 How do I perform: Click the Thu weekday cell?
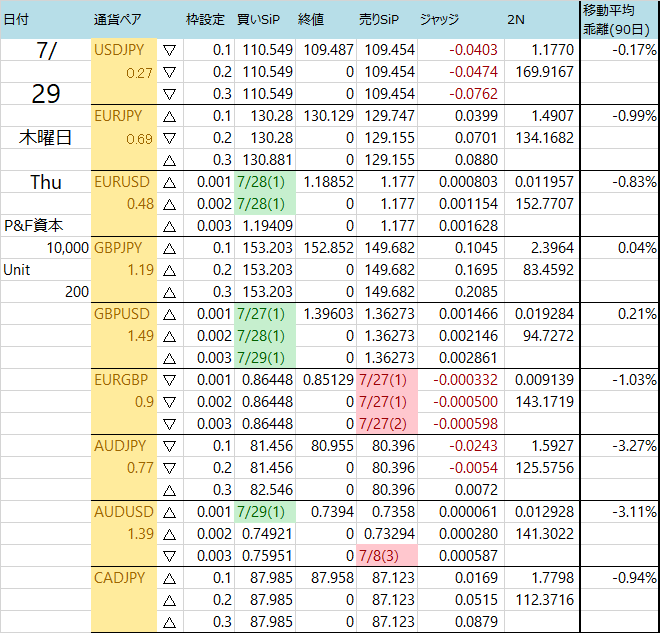click(x=45, y=182)
